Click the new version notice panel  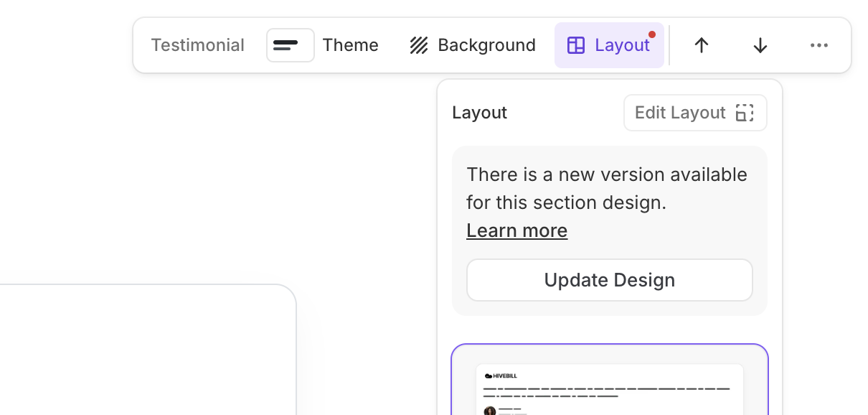coord(609,187)
